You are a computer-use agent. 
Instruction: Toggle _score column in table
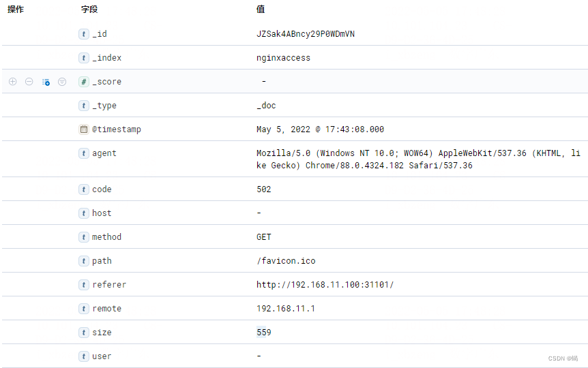coord(46,82)
